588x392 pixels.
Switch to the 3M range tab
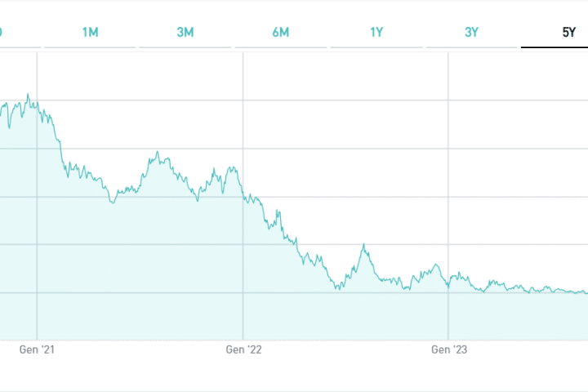pos(185,32)
